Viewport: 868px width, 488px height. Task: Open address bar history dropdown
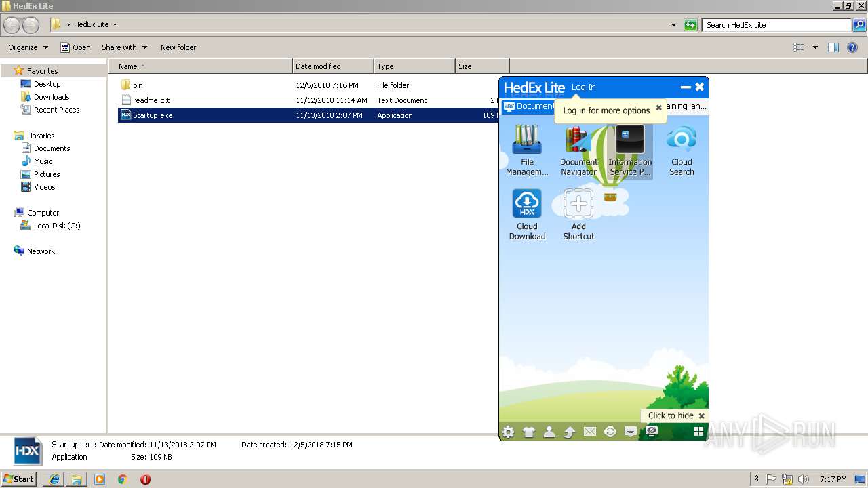673,25
